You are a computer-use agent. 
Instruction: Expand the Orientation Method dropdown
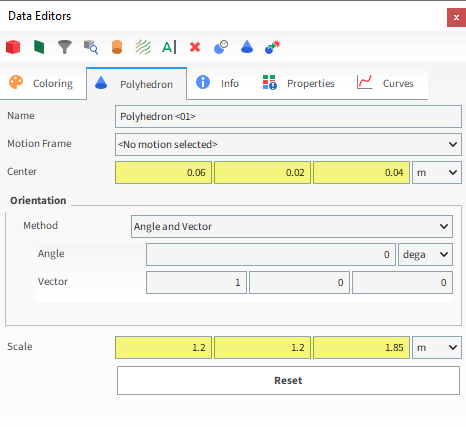pos(292,226)
